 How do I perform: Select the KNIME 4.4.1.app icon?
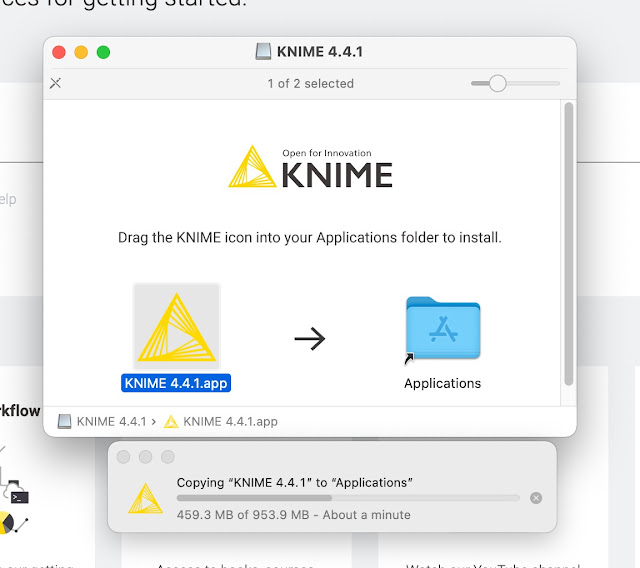point(177,326)
